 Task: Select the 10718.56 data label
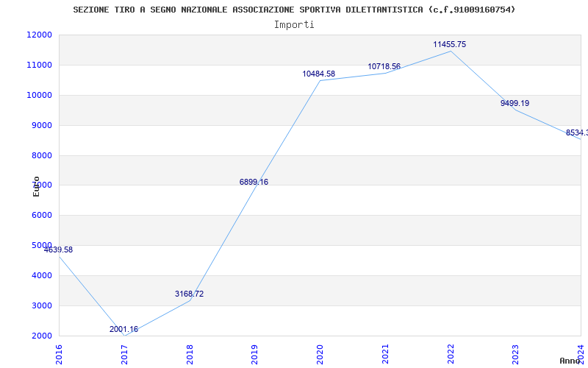(384, 66)
